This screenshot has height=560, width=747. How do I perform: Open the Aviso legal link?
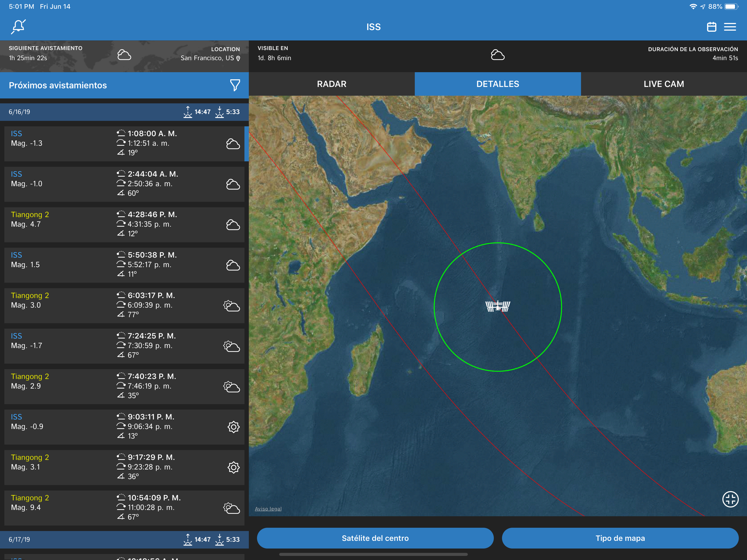click(268, 509)
